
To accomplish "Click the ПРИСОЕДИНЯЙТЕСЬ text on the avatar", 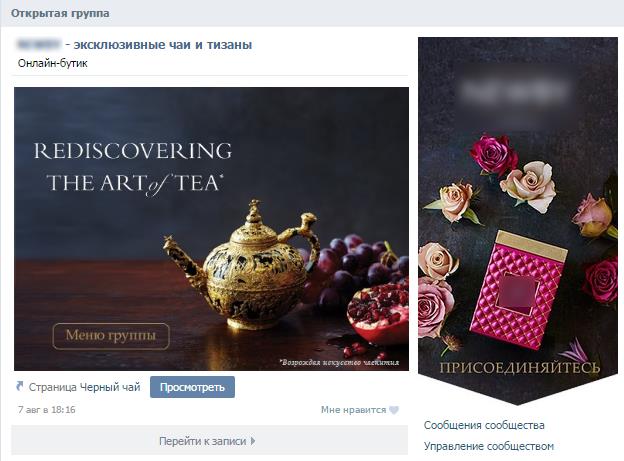I will [520, 368].
